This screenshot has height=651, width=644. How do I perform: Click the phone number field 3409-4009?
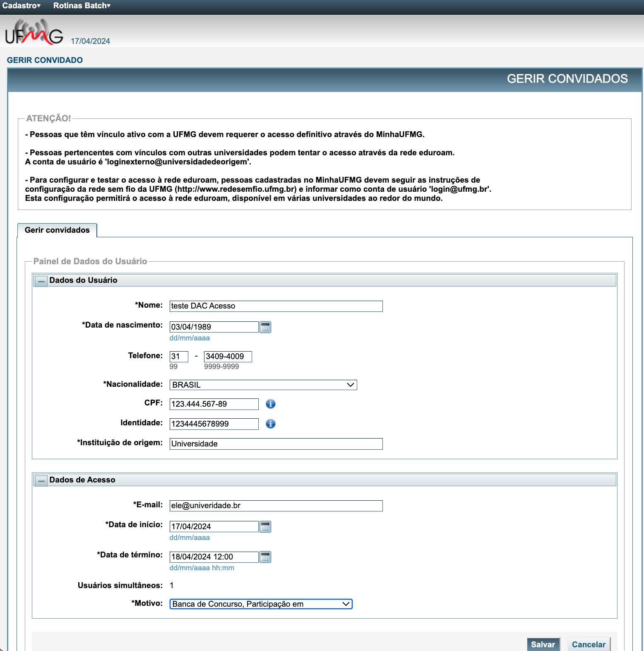coord(228,357)
